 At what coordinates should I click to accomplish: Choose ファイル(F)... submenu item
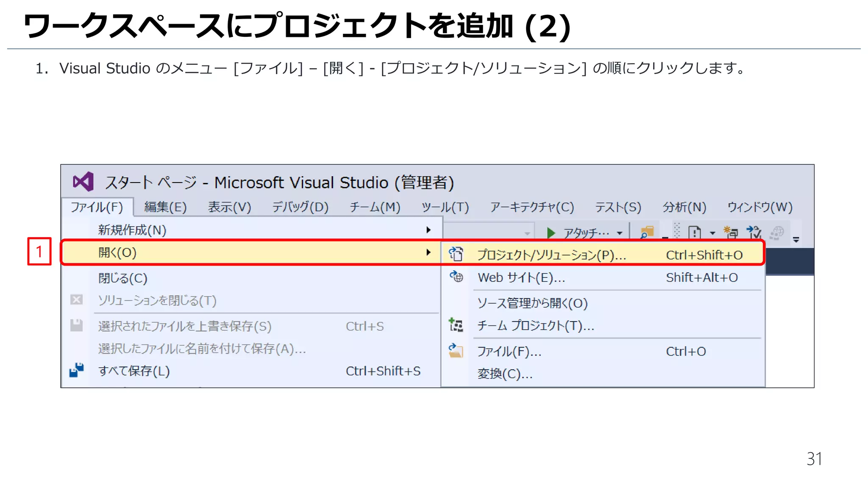click(x=603, y=351)
